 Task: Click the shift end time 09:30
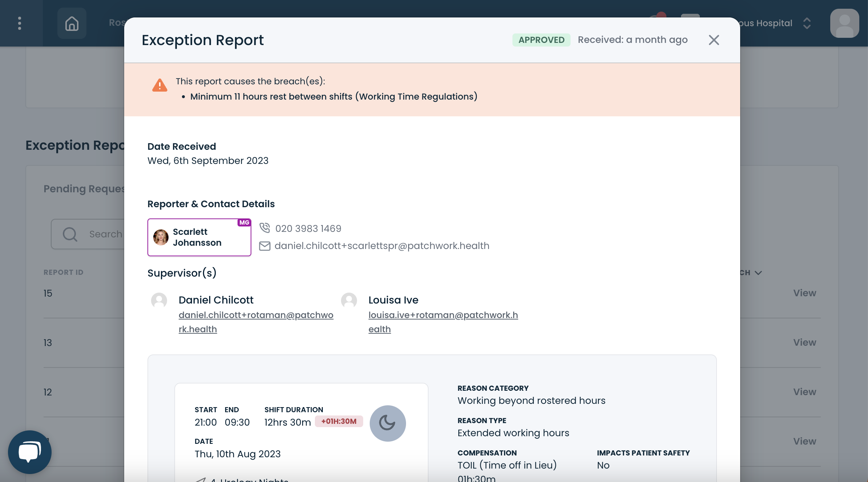click(237, 422)
